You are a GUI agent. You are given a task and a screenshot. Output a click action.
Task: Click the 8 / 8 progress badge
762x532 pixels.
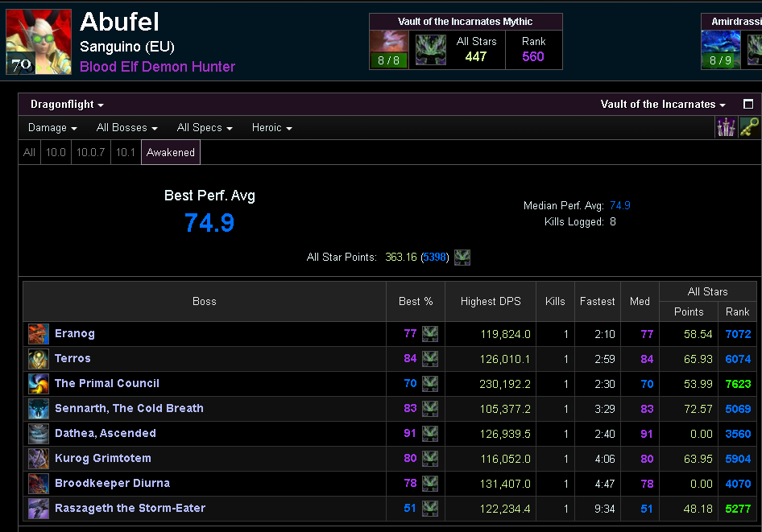(x=388, y=60)
